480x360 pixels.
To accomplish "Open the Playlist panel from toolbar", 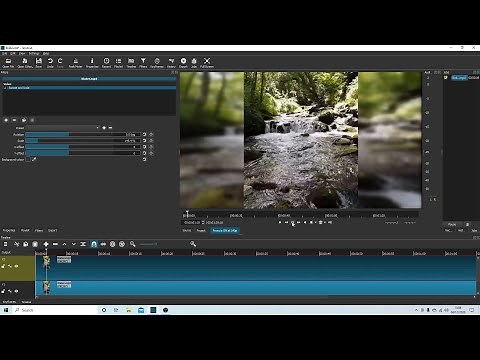I will (x=118, y=62).
